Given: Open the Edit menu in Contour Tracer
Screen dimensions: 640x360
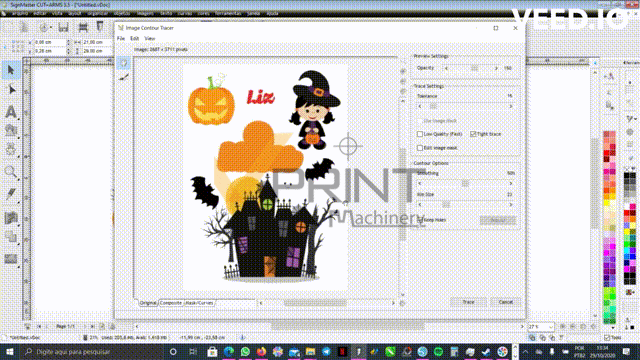Looking at the screenshot, I should (134, 38).
